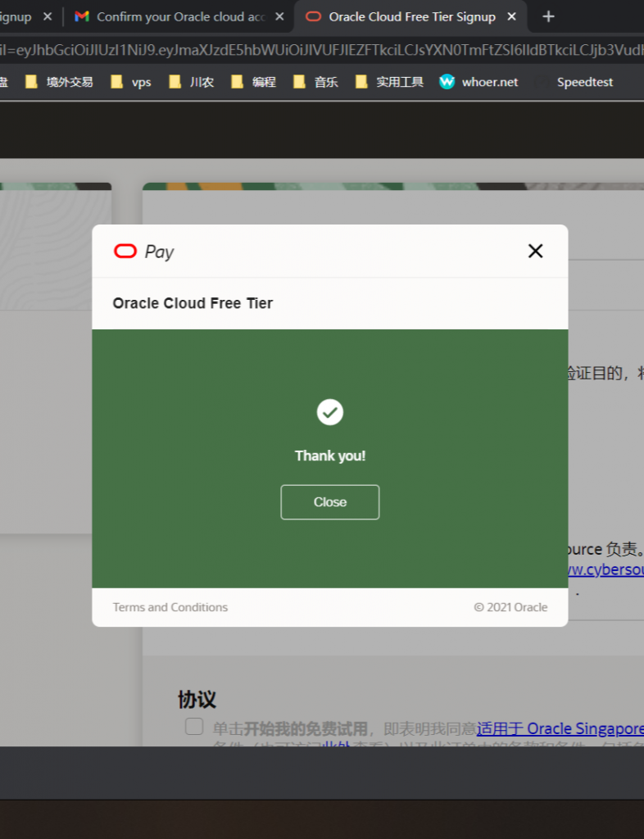The height and width of the screenshot is (839, 644).
Task: Open the 实用工具 bookmark folder
Action: [389, 82]
